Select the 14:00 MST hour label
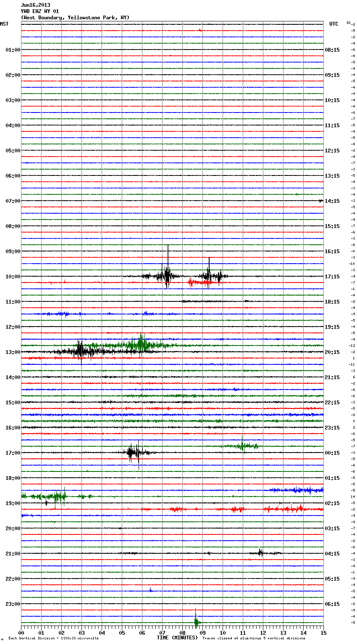Image resolution: width=357 pixels, height=644 pixels. [13, 377]
